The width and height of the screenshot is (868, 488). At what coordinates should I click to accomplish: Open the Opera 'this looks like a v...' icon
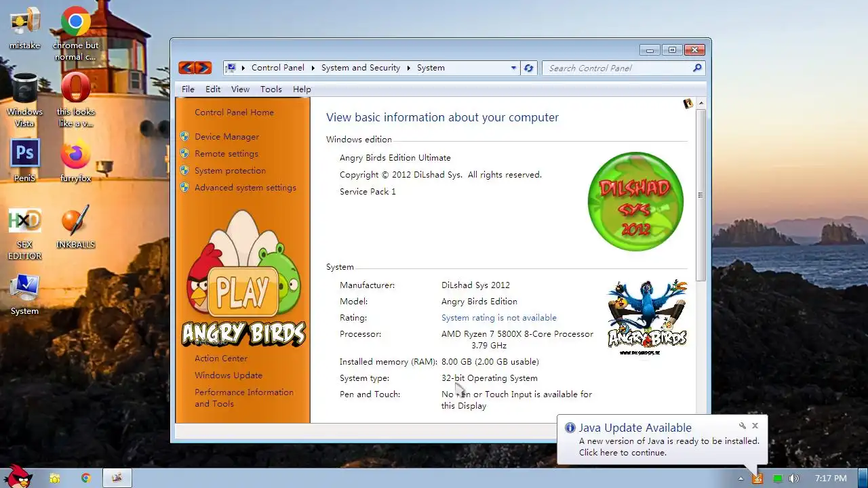[x=76, y=100]
